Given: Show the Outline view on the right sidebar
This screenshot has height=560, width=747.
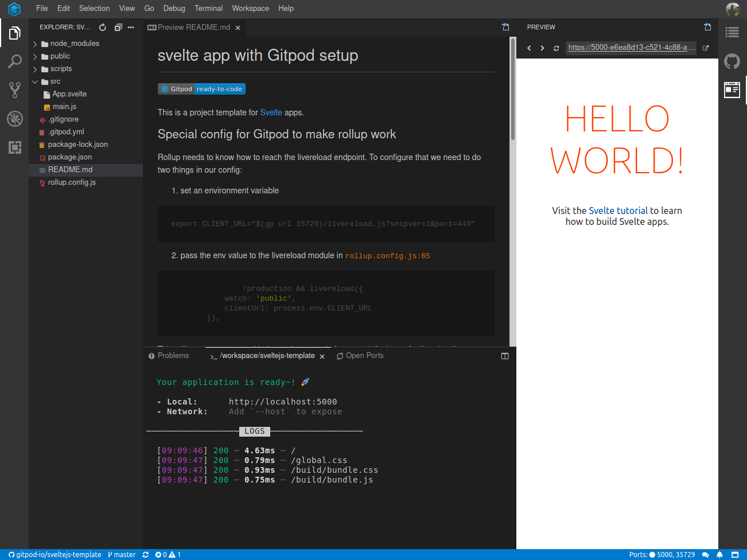Looking at the screenshot, I should tap(732, 32).
